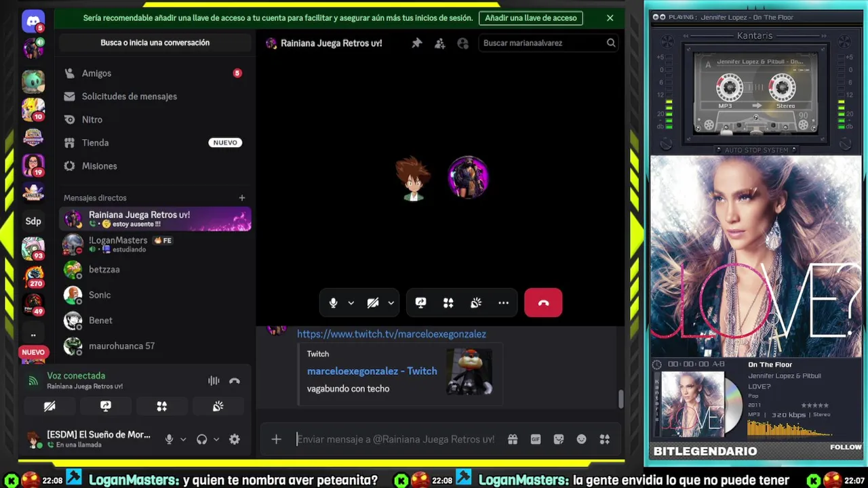Open more options in the call controls

pos(503,303)
